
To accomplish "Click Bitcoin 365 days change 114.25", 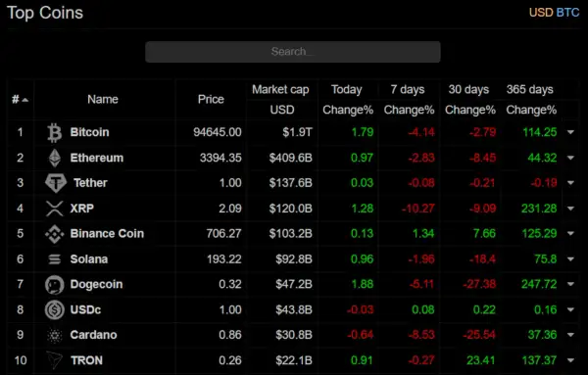I will (540, 132).
